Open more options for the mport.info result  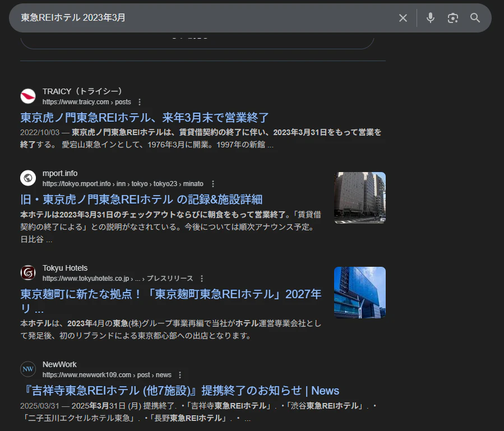coord(213,183)
